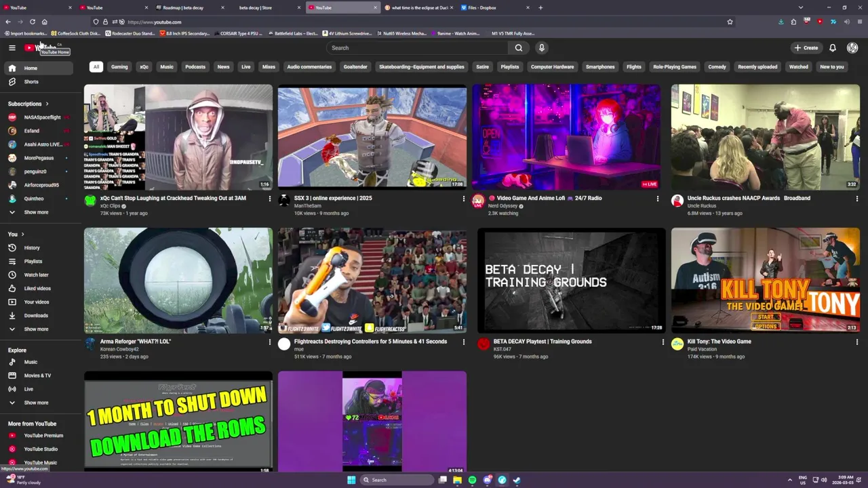Select the Comedy filter chip
This screenshot has width=868, height=488.
click(717, 66)
